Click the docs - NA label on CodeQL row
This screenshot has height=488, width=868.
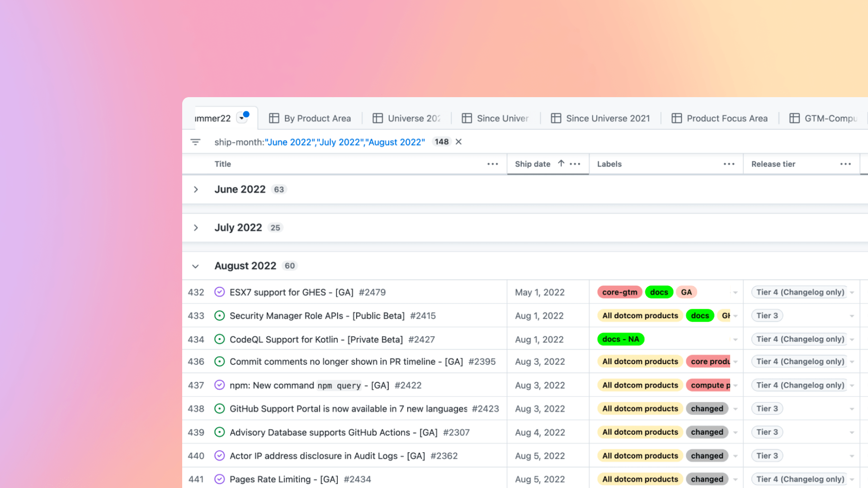620,339
